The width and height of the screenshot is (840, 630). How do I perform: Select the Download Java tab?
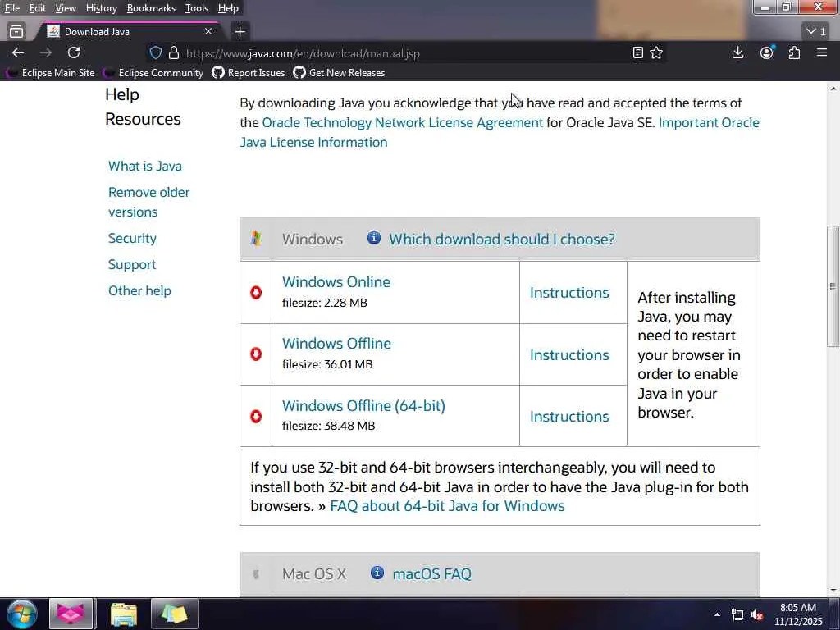click(x=129, y=32)
